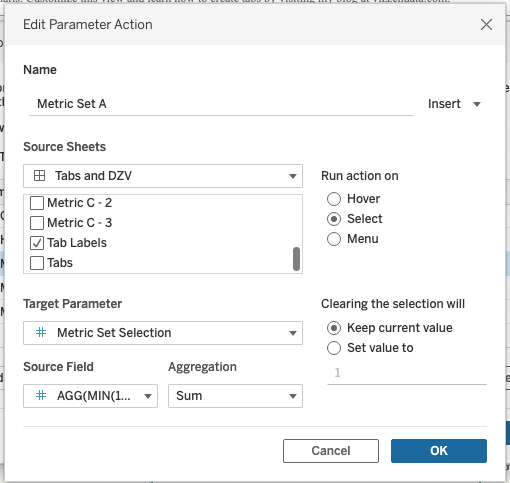The image size is (510, 483).
Task: Check the Metric C - 2 sheet checkbox
Action: pos(37,203)
